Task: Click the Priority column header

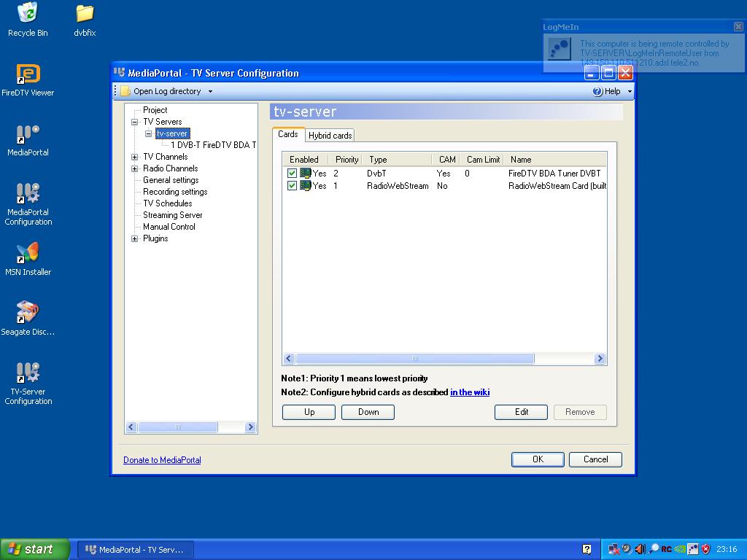Action: click(346, 160)
